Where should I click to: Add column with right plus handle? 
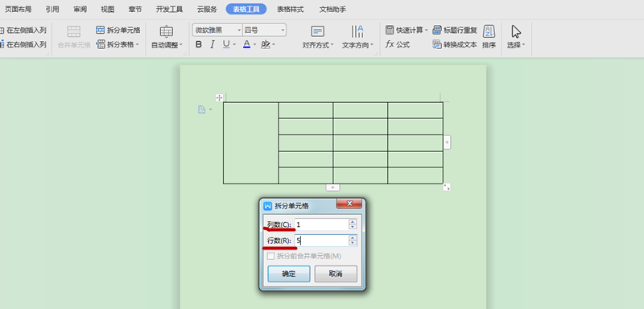tap(447, 142)
